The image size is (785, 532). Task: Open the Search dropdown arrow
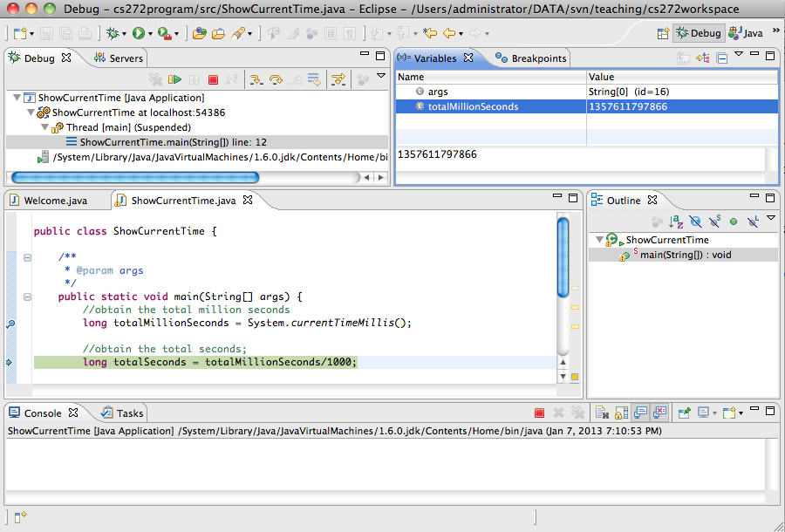click(x=249, y=34)
